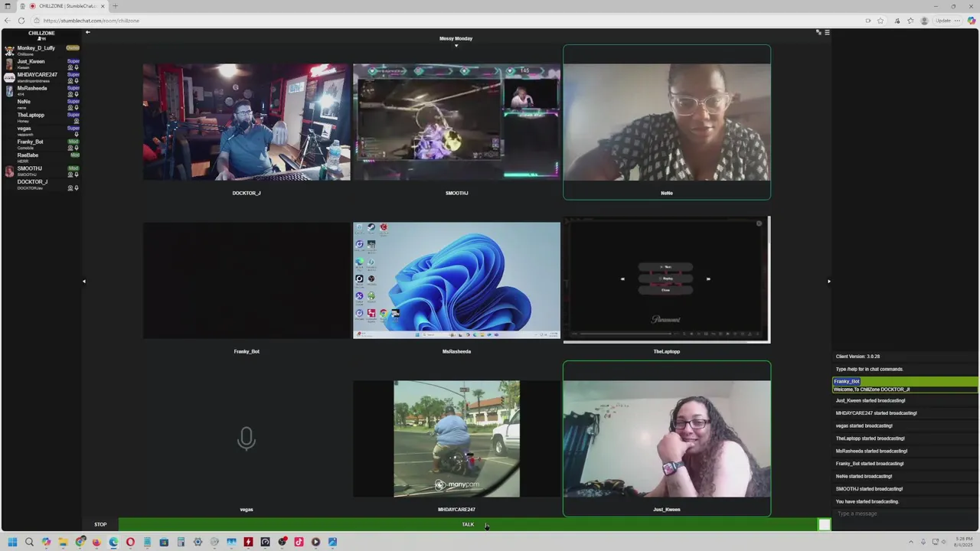Click the microphone placeholder in vegas's tile

(x=247, y=439)
